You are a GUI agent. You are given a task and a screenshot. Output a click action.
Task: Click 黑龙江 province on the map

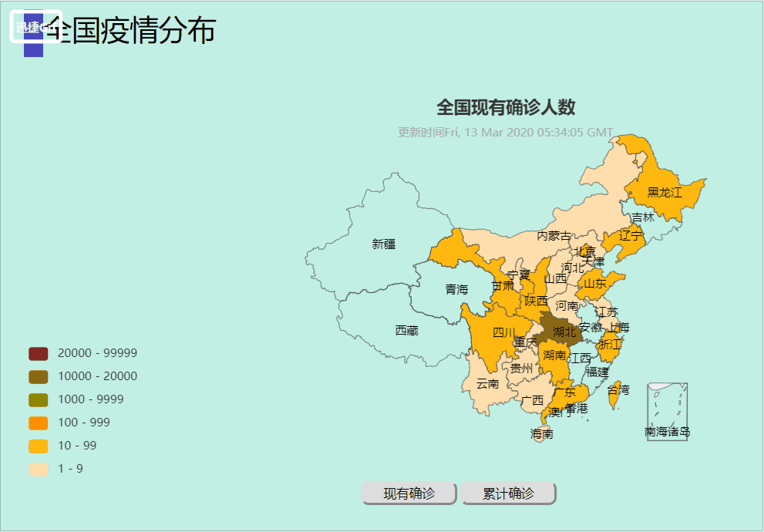(x=664, y=192)
